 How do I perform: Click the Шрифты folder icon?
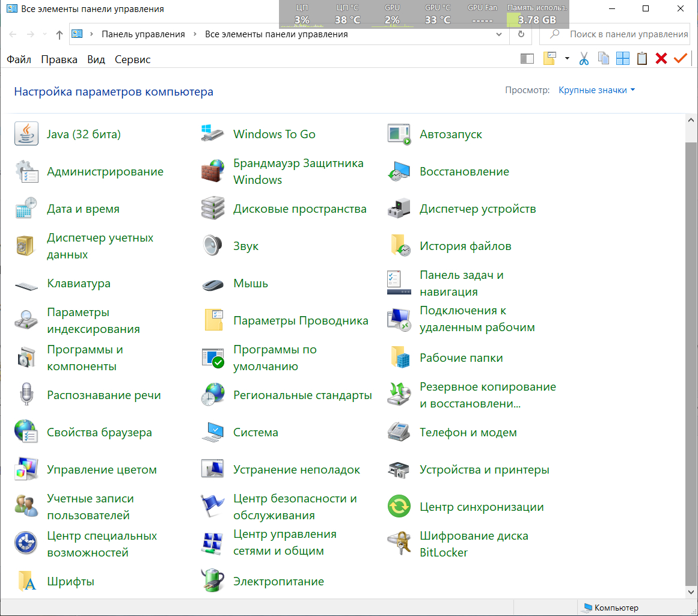[26, 581]
